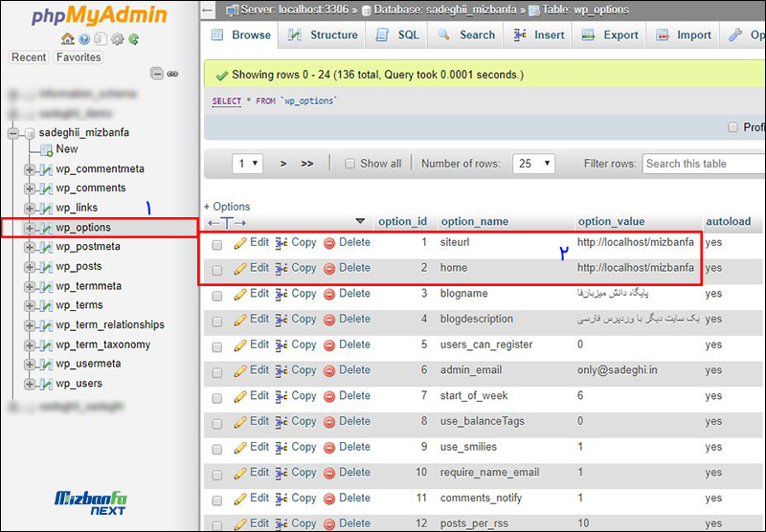Image resolution: width=766 pixels, height=532 pixels.
Task: Open the page number dropdown
Action: click(x=248, y=164)
